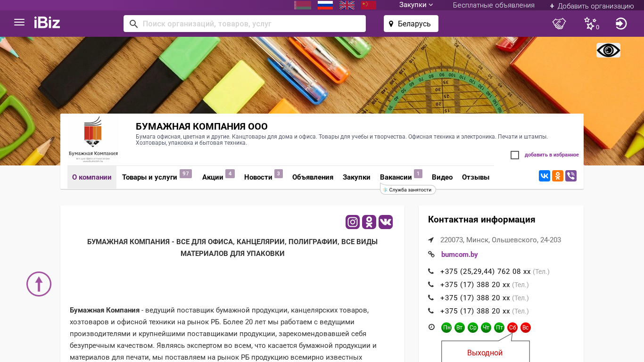Open the Бумажная Компания logo thumbnail
Viewport: 644px width, 362px height.
(x=93, y=140)
